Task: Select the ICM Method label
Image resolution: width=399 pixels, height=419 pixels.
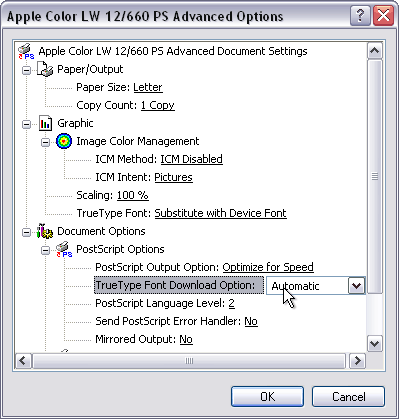Action: click(x=126, y=159)
